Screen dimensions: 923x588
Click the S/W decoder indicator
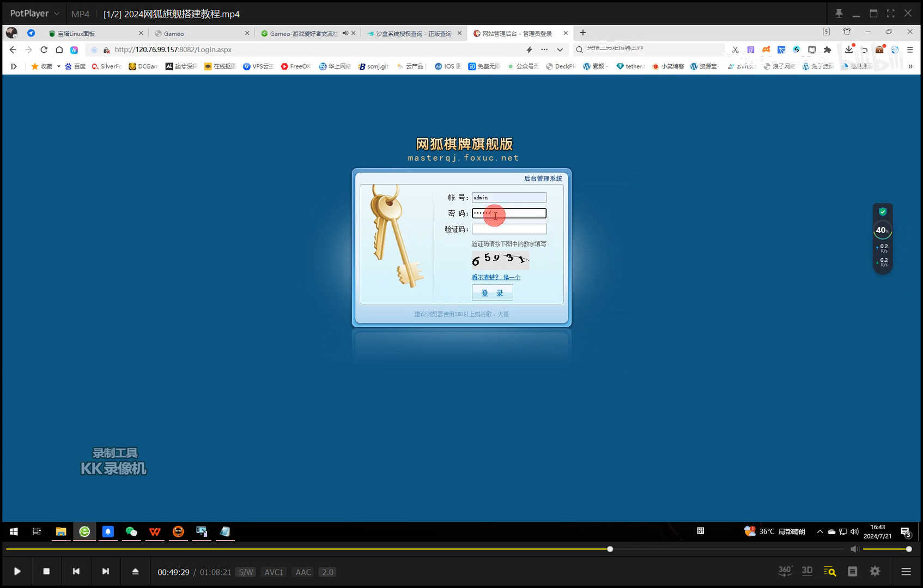(246, 572)
